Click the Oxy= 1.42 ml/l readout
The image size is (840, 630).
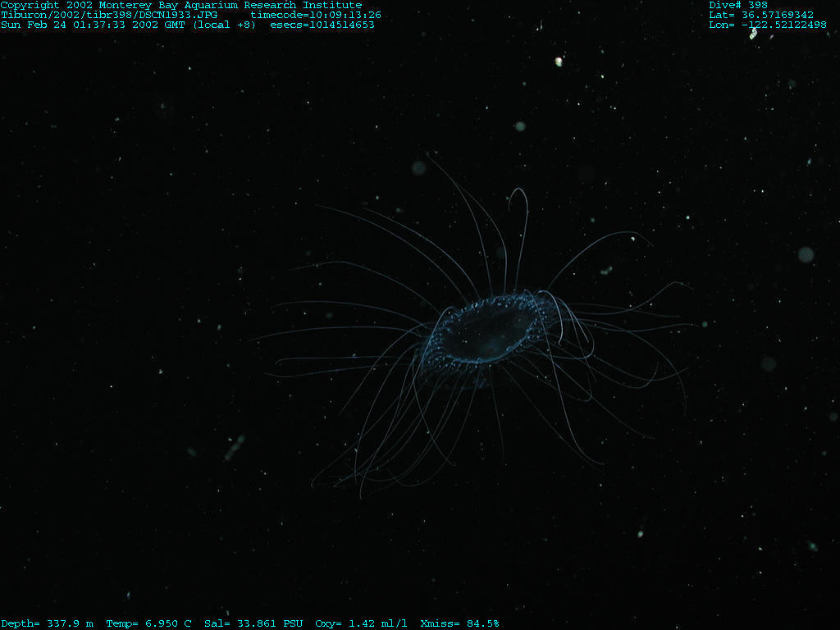(361, 623)
